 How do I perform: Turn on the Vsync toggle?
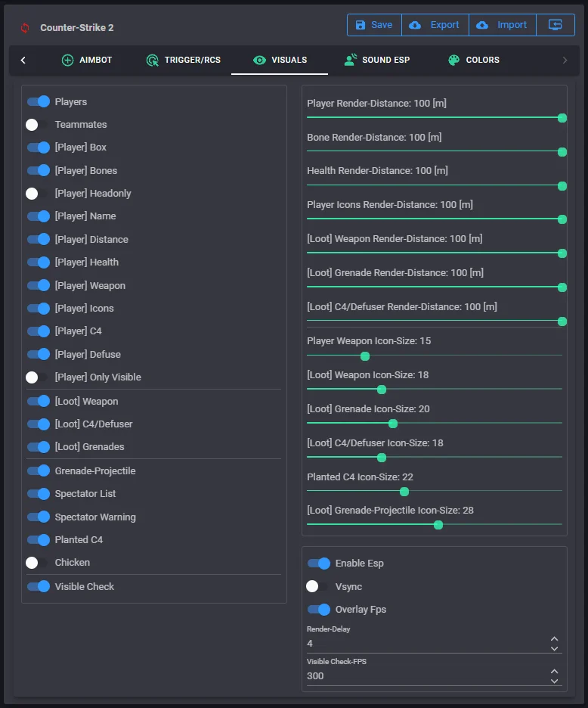point(317,586)
